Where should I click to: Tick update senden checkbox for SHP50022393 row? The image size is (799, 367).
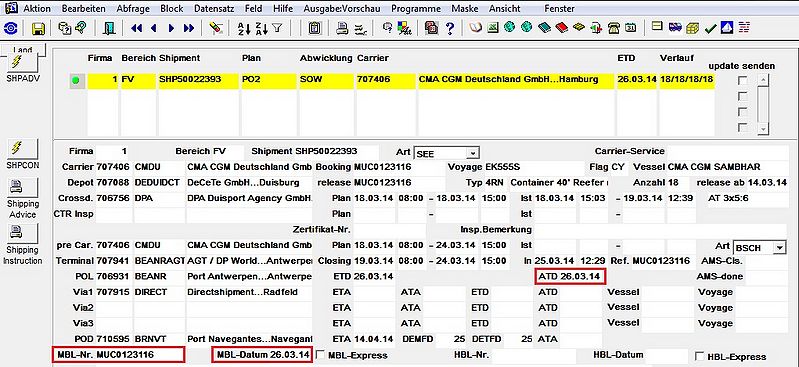tap(743, 81)
